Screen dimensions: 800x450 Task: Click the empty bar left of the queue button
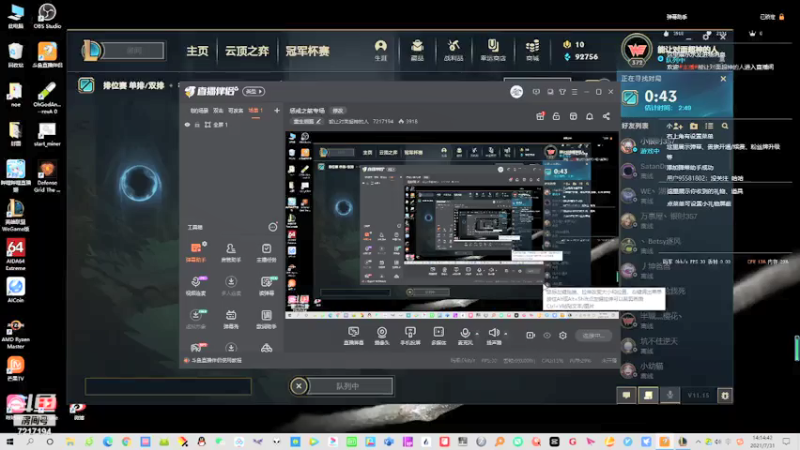[168, 386]
